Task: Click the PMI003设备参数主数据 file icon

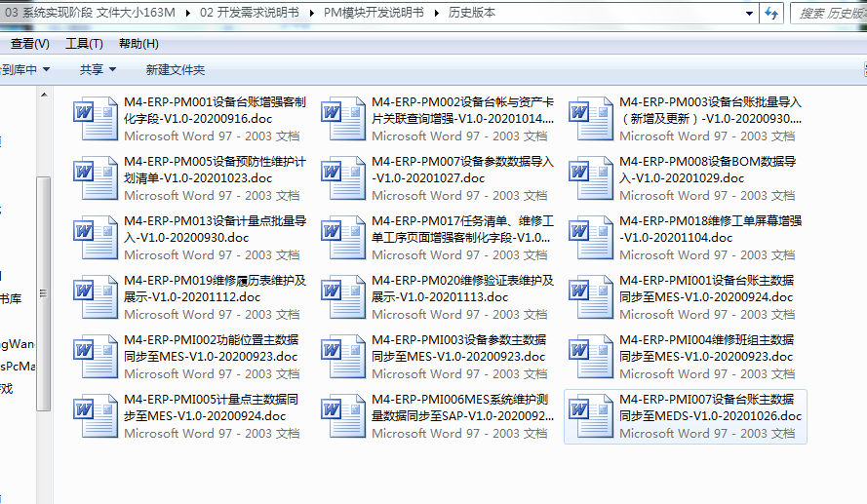Action: (x=343, y=357)
